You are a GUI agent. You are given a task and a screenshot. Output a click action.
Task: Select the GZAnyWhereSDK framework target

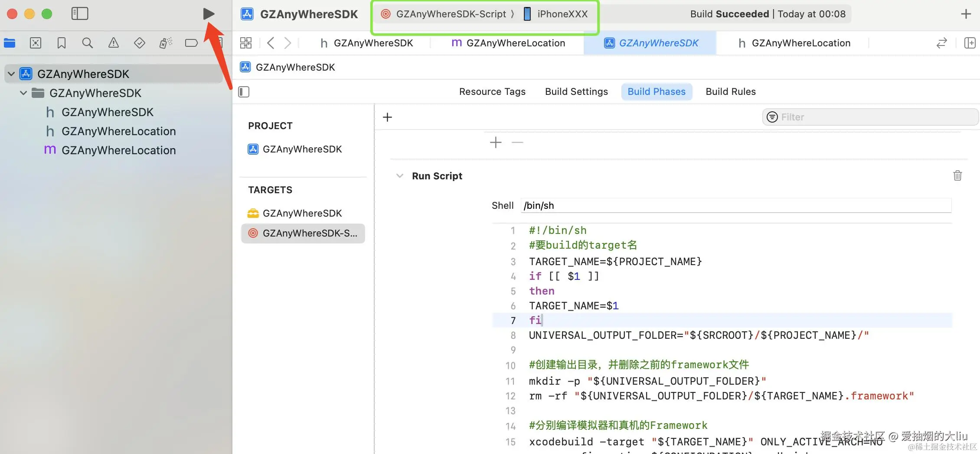[x=302, y=213]
